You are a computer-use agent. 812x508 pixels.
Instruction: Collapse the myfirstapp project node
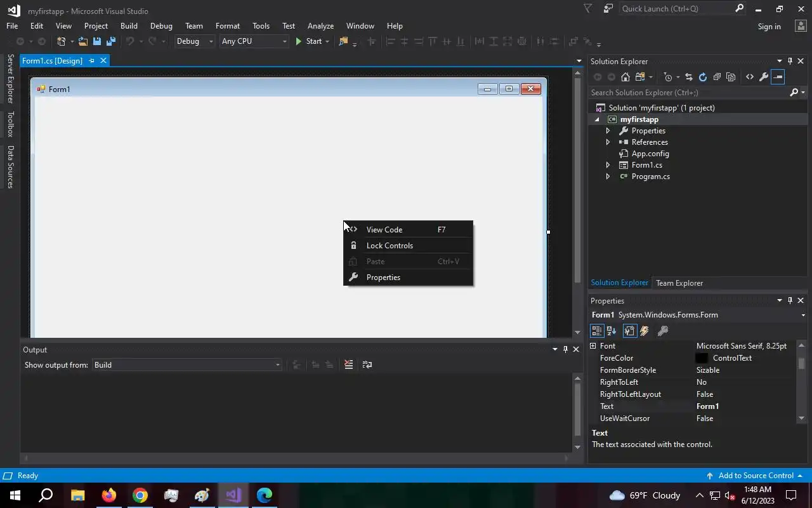coord(597,119)
